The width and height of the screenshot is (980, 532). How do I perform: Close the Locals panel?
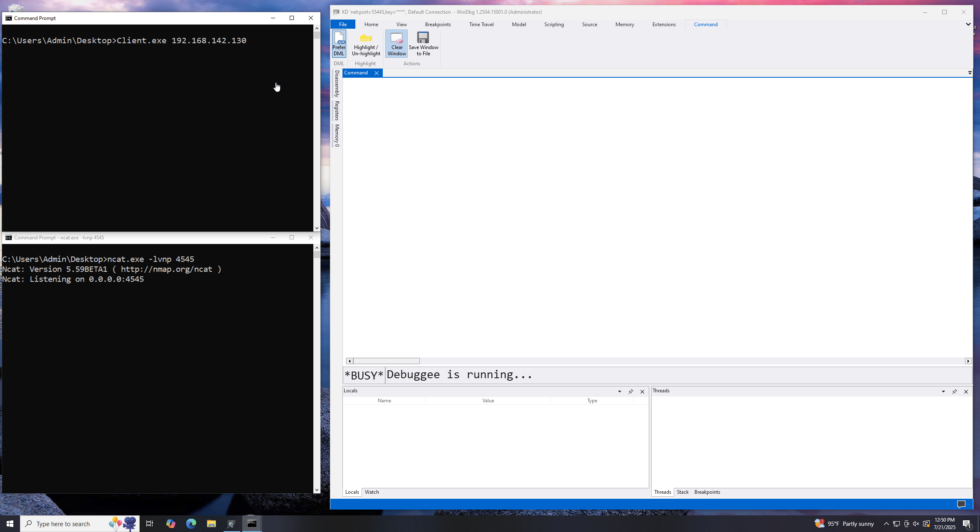[x=642, y=392]
